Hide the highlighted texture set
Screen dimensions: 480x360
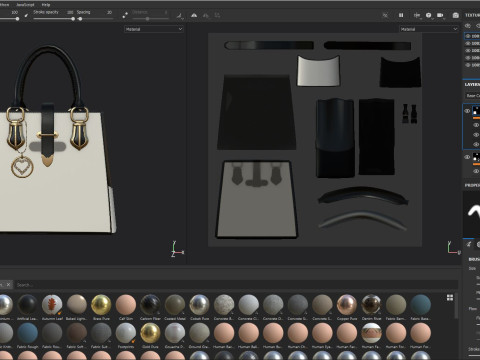[x=468, y=36]
